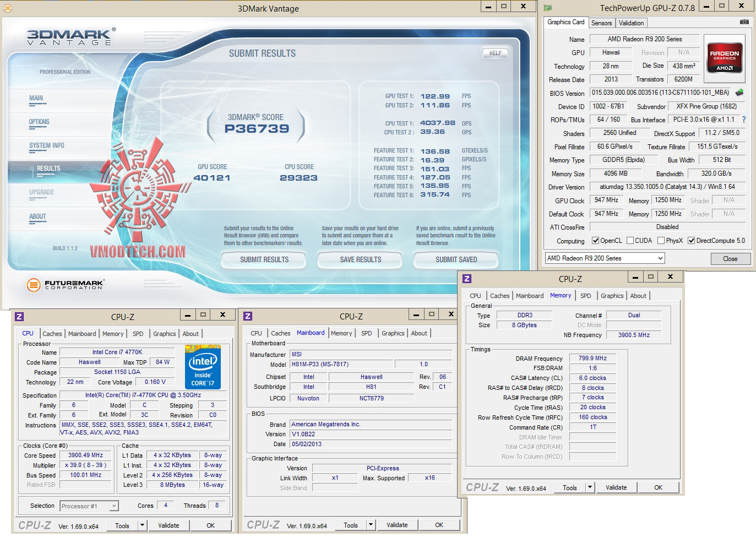Click the Intel Core i7 logo
The image size is (756, 537).
(203, 367)
